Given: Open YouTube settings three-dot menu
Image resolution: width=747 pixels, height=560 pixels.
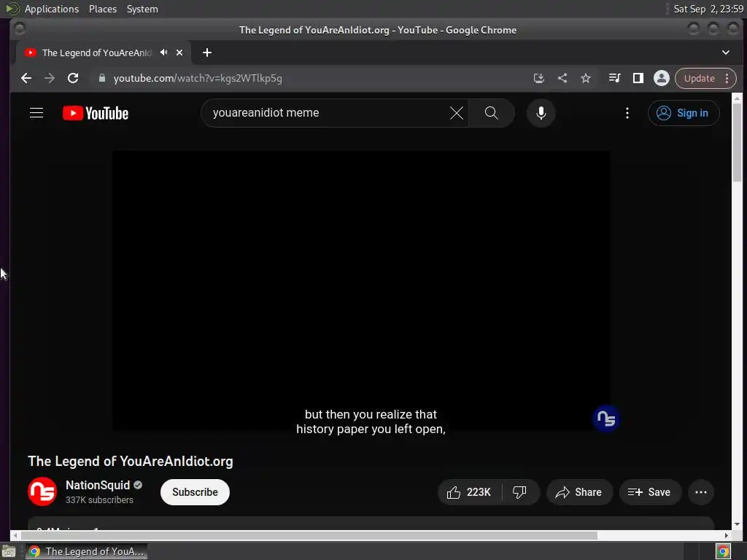Looking at the screenshot, I should click(627, 113).
